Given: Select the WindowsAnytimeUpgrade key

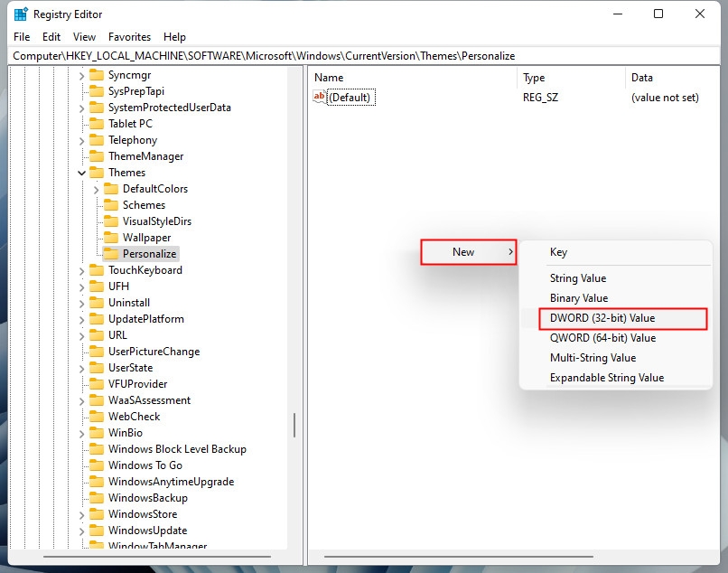Looking at the screenshot, I should click(171, 482).
